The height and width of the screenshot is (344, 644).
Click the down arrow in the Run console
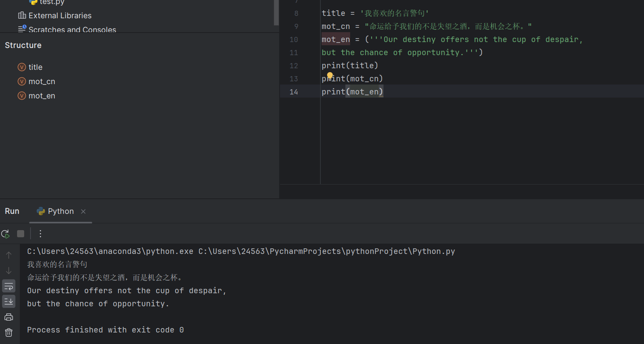point(9,271)
